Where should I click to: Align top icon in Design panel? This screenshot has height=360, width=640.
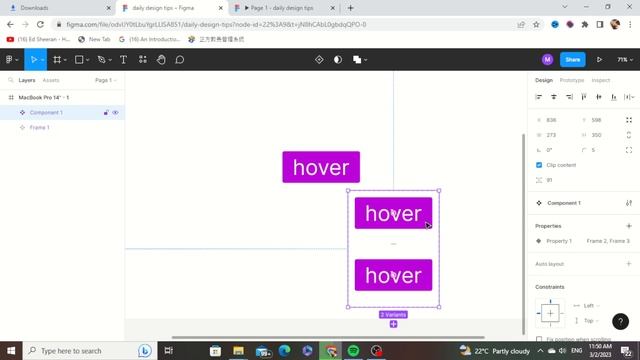pos(584,97)
